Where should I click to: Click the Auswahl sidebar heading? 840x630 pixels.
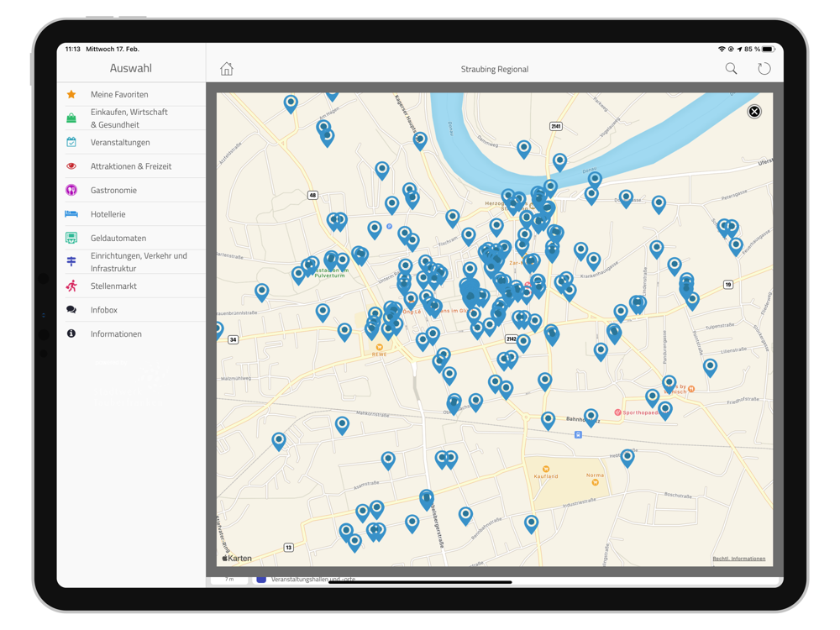131,68
